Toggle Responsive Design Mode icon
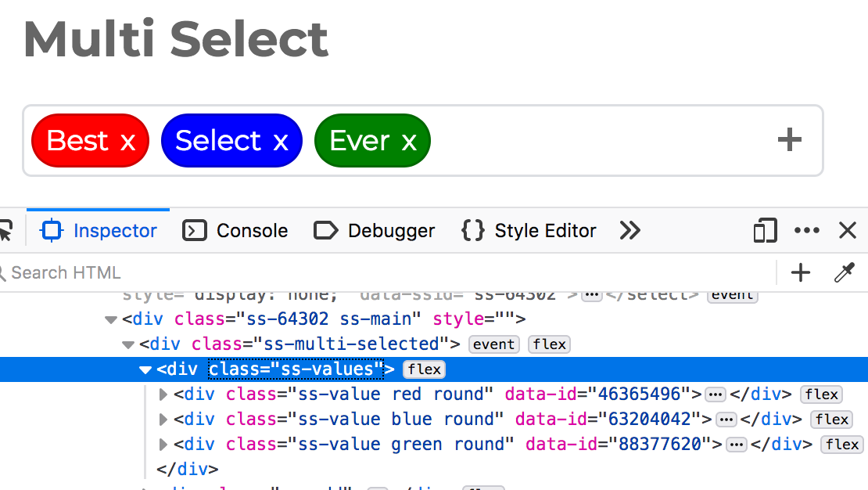 (x=765, y=231)
